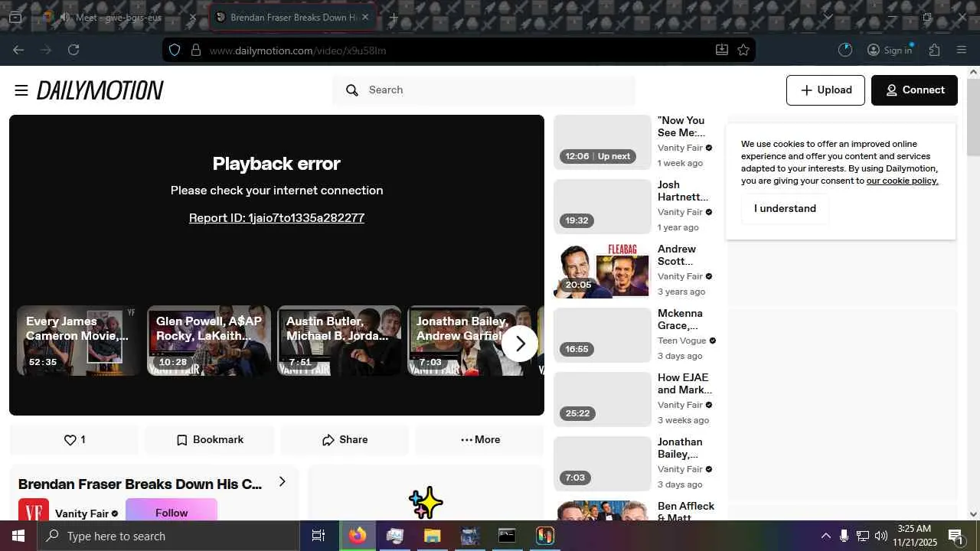Bookmark this video
980x551 pixels.
[210, 440]
